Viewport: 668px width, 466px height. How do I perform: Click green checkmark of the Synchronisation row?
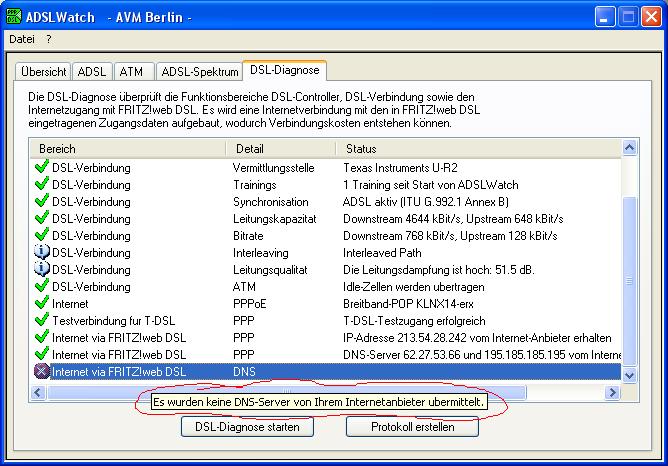pyautogui.click(x=41, y=201)
